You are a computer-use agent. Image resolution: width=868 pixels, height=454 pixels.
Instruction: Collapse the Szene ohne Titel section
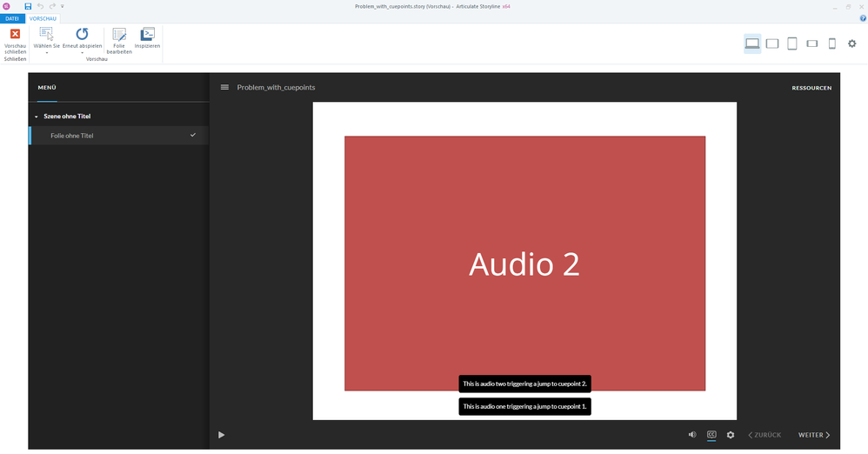pyautogui.click(x=37, y=117)
